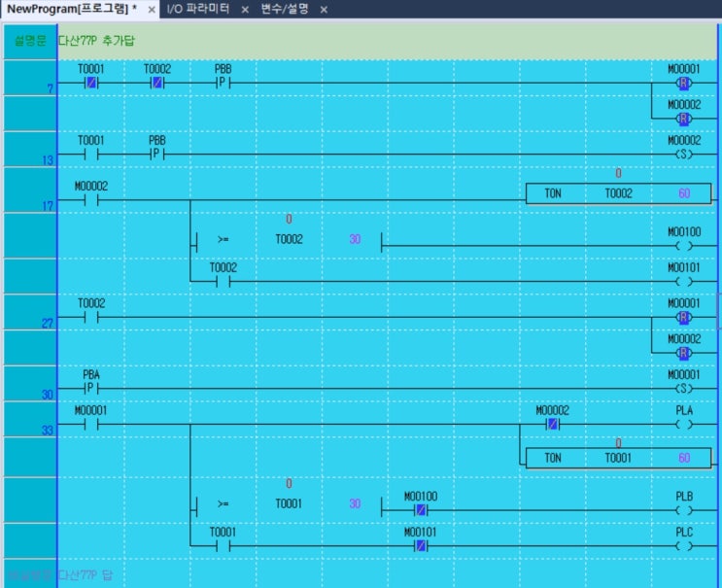
Task: Select the T0001 normally-open contact in rung 13
Action: point(91,155)
